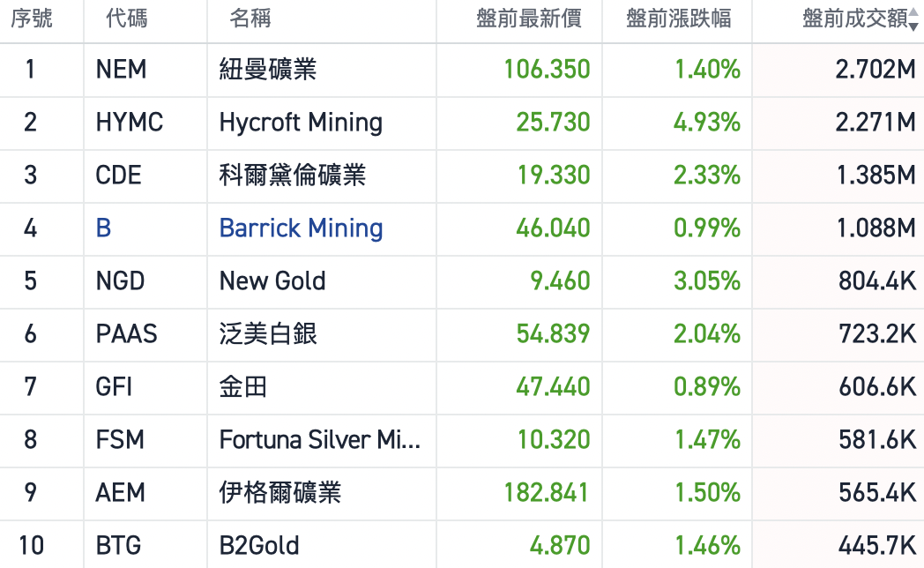
Task: Click the 代碼 column header
Action: [x=127, y=19]
